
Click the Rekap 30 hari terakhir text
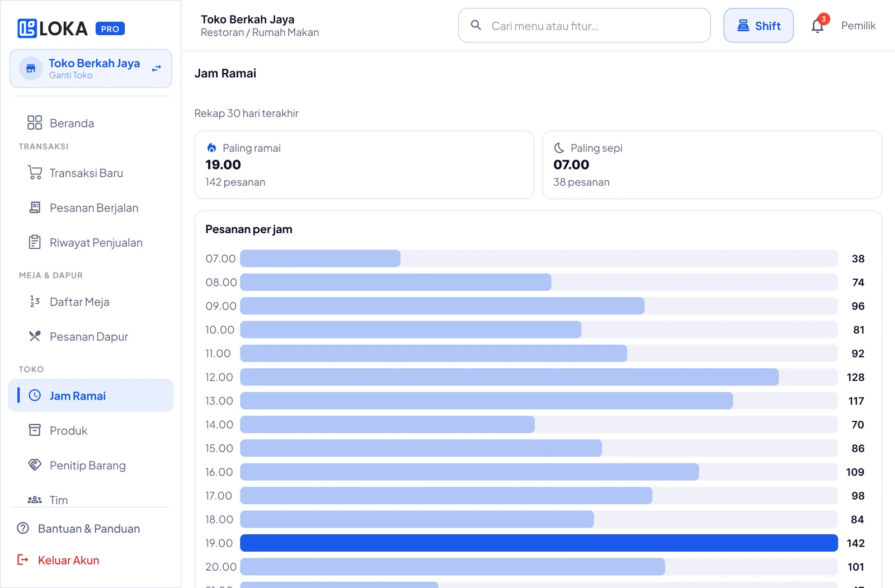click(246, 113)
